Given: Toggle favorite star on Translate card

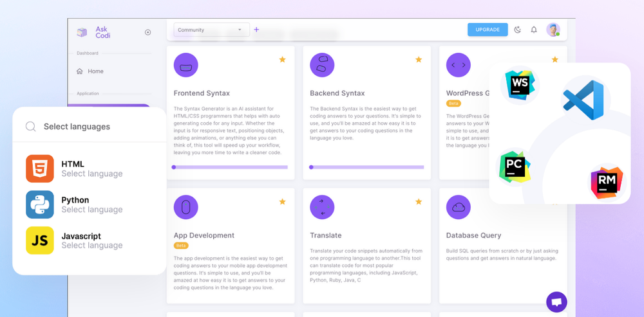Looking at the screenshot, I should click(419, 202).
